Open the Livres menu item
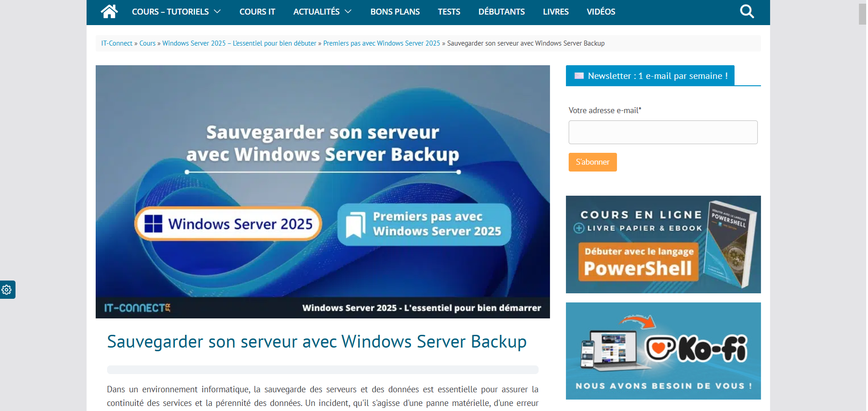This screenshot has width=868, height=411. coord(556,12)
